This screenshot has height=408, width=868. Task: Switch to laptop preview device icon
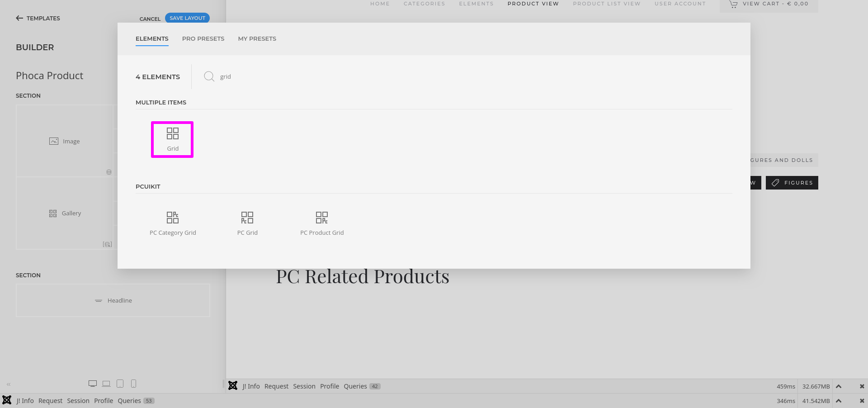pyautogui.click(x=106, y=384)
